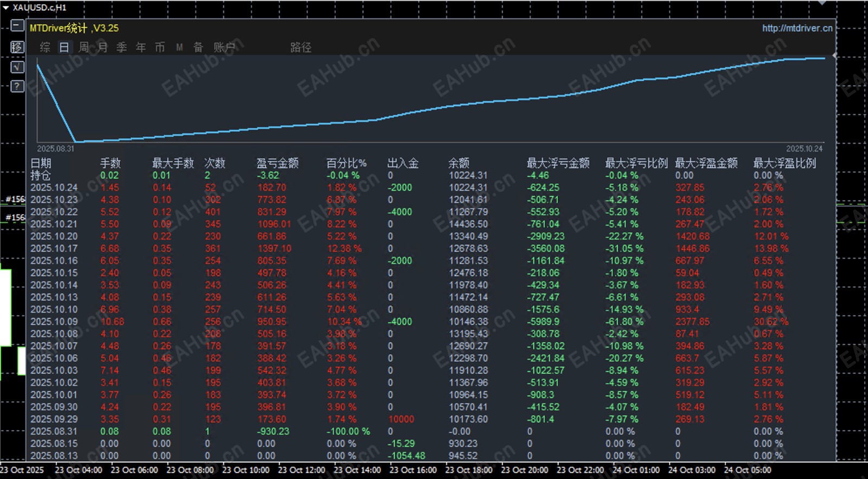This screenshot has width=868, height=479.
Task: Select the 2025.10.16 date cell
Action: pos(54,261)
